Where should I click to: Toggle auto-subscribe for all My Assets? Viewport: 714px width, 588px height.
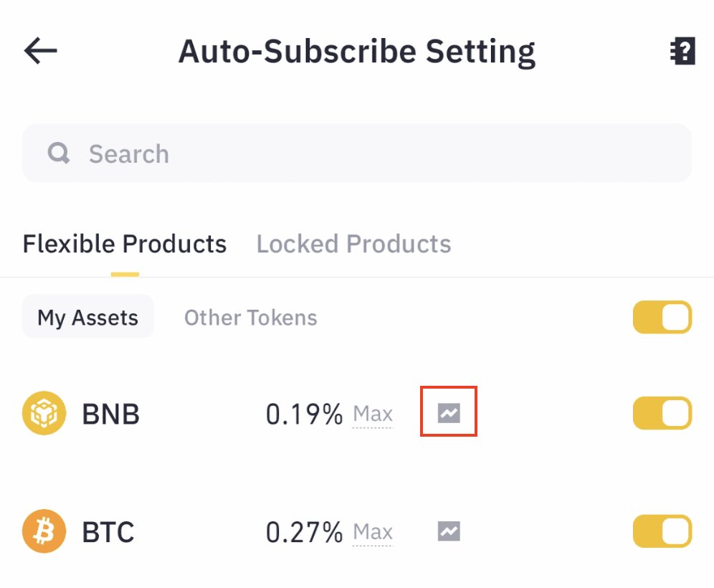click(x=662, y=317)
